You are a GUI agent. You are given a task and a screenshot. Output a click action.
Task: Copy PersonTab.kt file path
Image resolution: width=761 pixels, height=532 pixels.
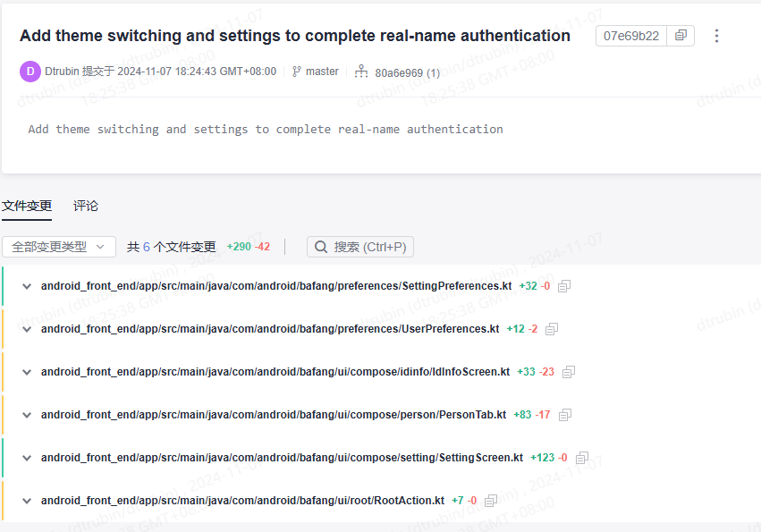point(564,415)
